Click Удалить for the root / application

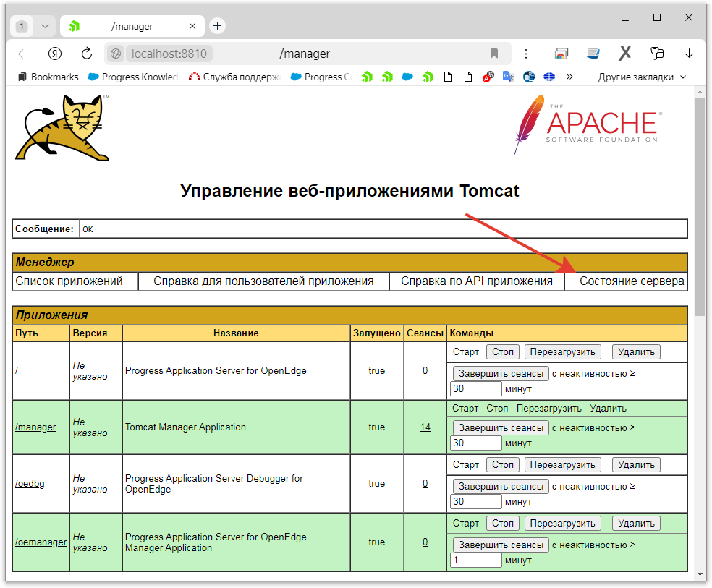636,351
